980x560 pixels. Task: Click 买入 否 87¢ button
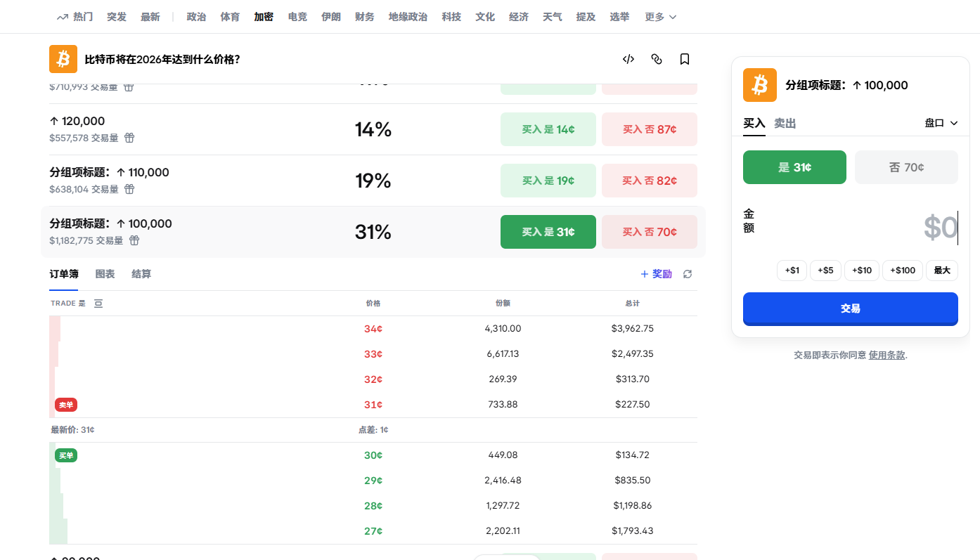(x=650, y=129)
